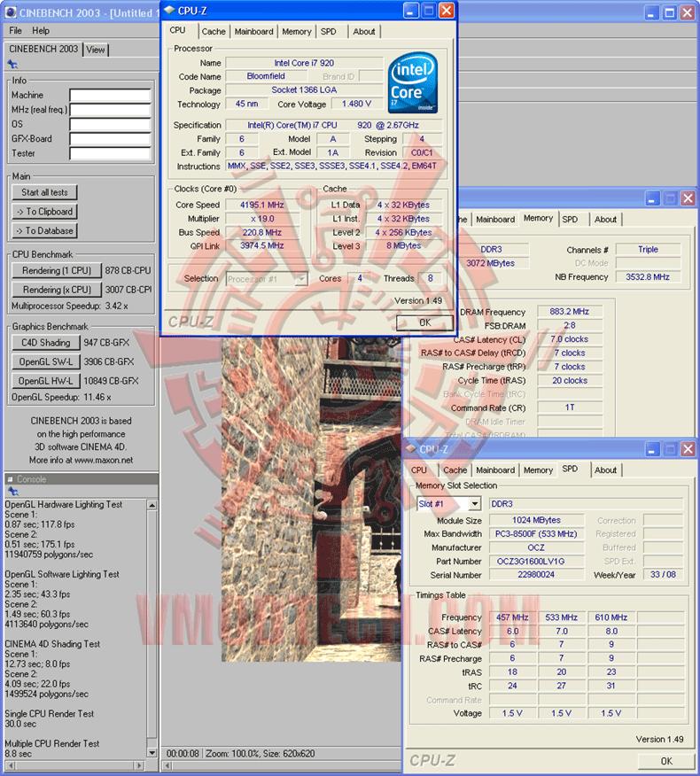
Task: Click the rendered brick alley image
Action: (311, 499)
